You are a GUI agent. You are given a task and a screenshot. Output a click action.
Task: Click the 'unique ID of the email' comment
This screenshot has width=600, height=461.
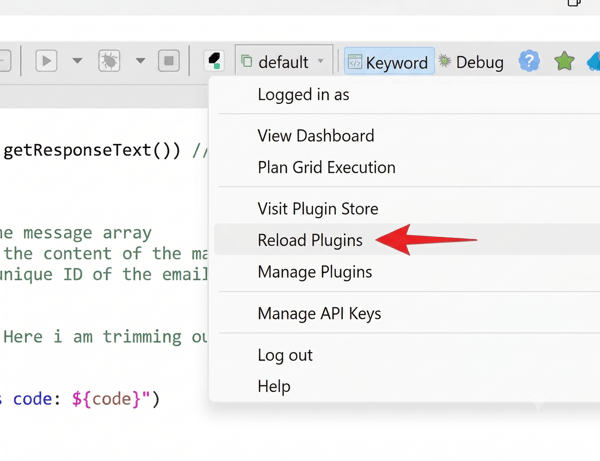click(103, 274)
